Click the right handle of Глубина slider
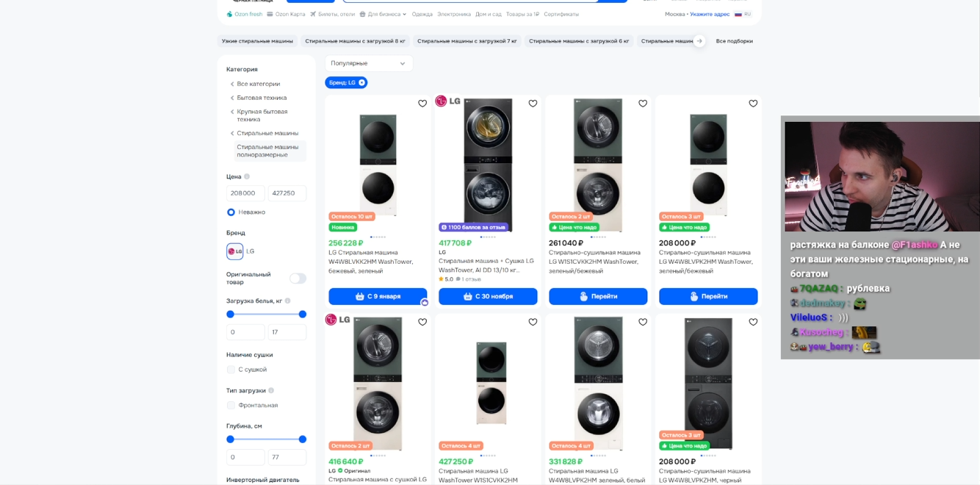 click(x=303, y=439)
